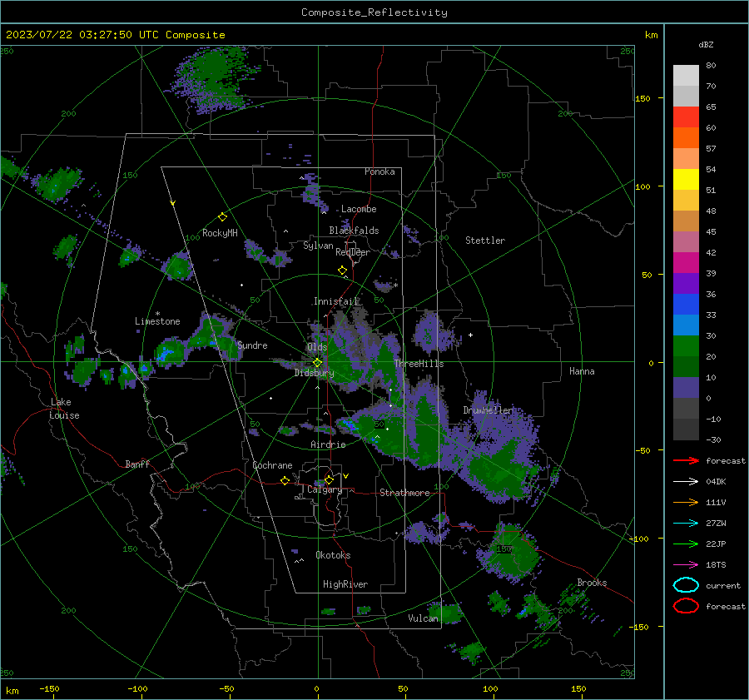This screenshot has width=749, height=700.
Task: Click the red forecast ellipse legend icon
Action: click(x=686, y=606)
